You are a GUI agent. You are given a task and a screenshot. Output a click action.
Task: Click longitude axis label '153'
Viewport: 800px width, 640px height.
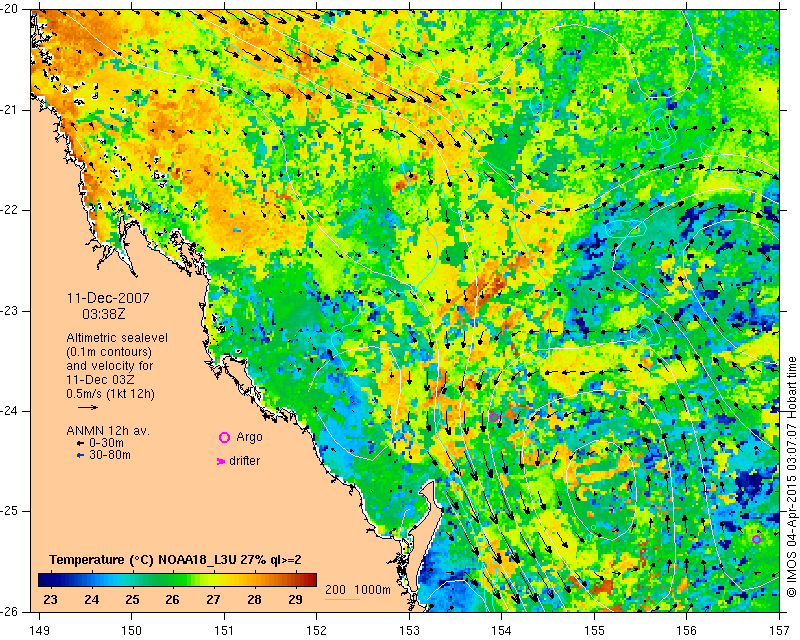click(410, 630)
